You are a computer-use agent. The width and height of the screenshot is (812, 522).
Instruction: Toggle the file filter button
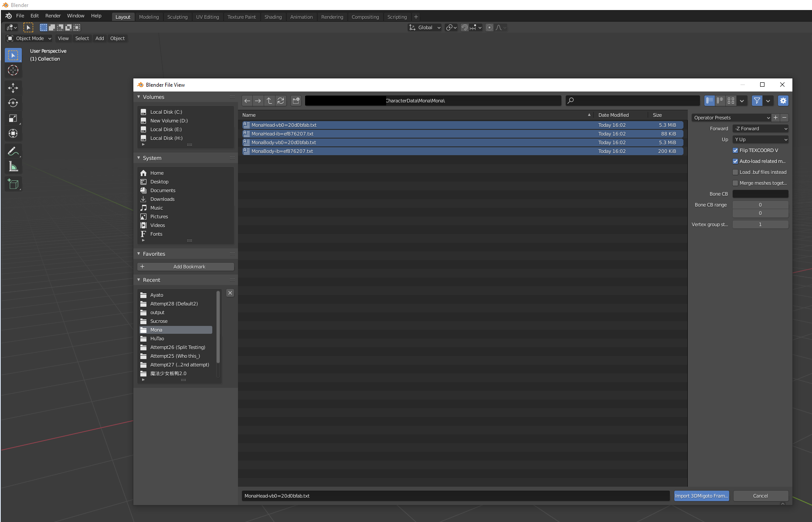(757, 101)
